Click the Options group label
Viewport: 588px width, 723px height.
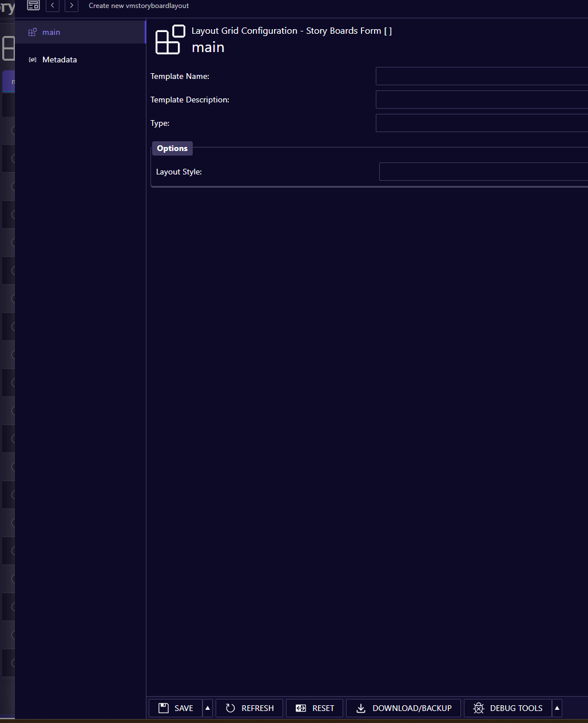(x=172, y=148)
